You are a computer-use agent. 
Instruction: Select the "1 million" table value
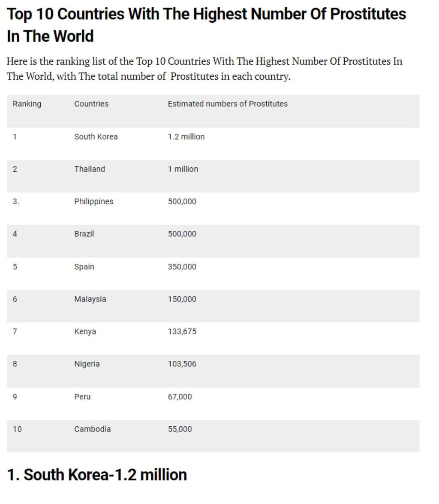(183, 169)
